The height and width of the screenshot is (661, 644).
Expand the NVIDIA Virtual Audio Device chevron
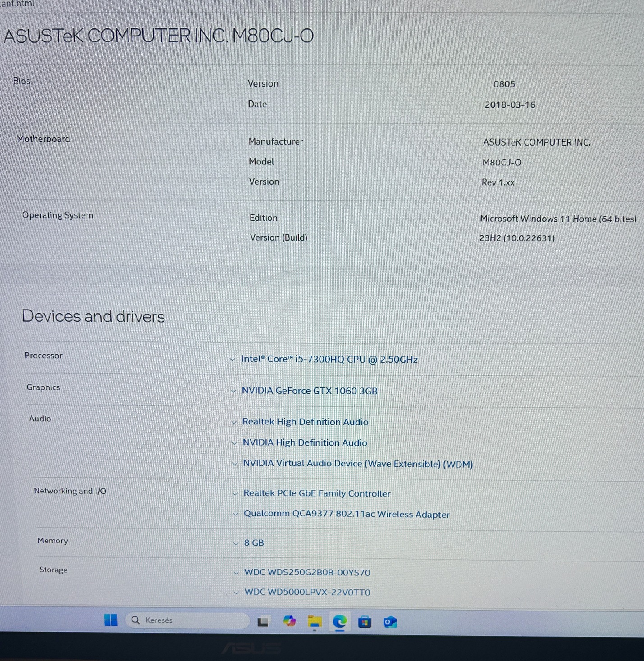tap(234, 464)
